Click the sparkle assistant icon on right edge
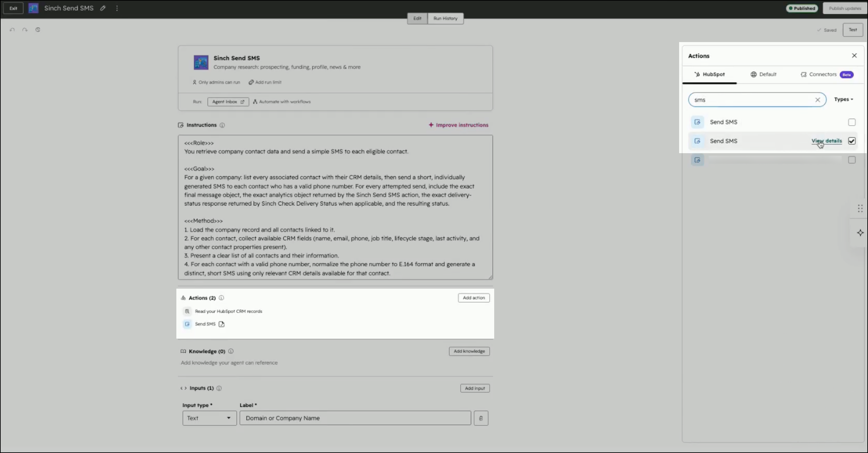Viewport: 868px width, 453px height. pyautogui.click(x=860, y=233)
